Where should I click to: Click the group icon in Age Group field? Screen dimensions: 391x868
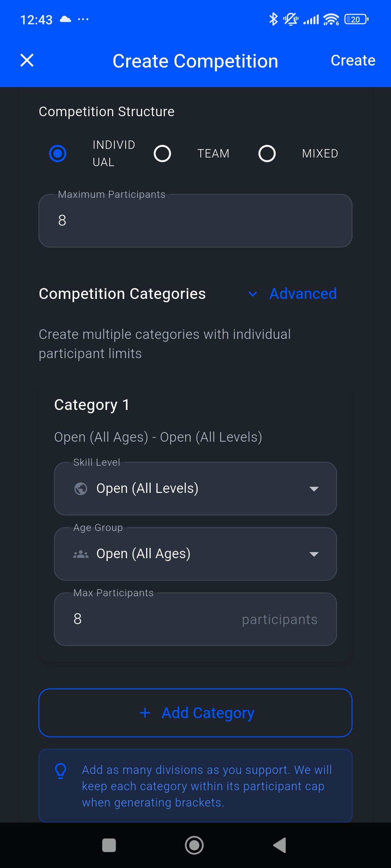click(81, 553)
